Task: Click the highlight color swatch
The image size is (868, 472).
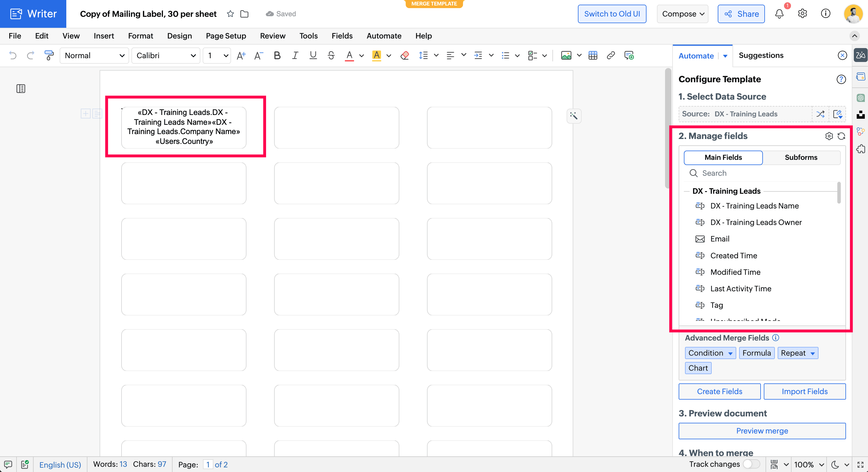Action: click(376, 55)
